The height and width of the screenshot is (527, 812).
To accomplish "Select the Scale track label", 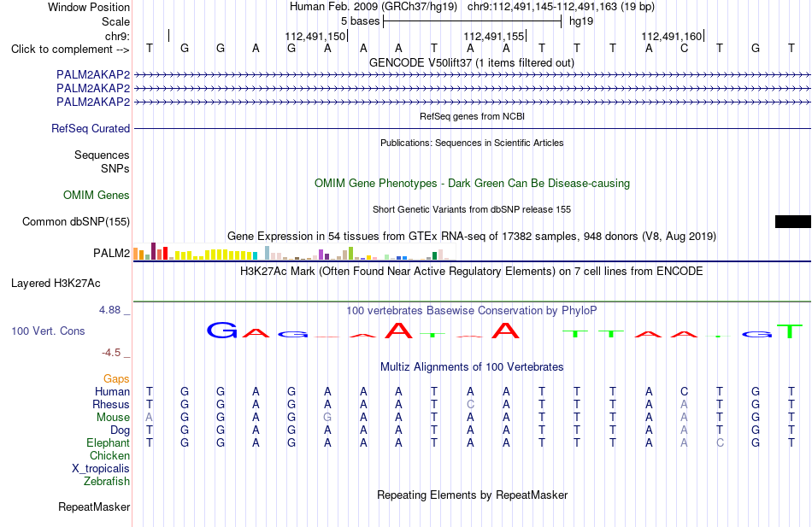I will click(115, 21).
